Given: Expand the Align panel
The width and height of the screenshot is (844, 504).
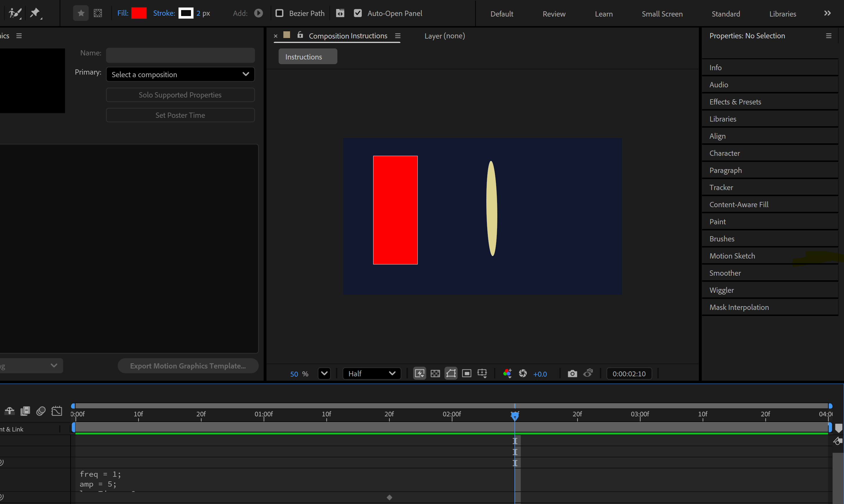Looking at the screenshot, I should [x=770, y=136].
